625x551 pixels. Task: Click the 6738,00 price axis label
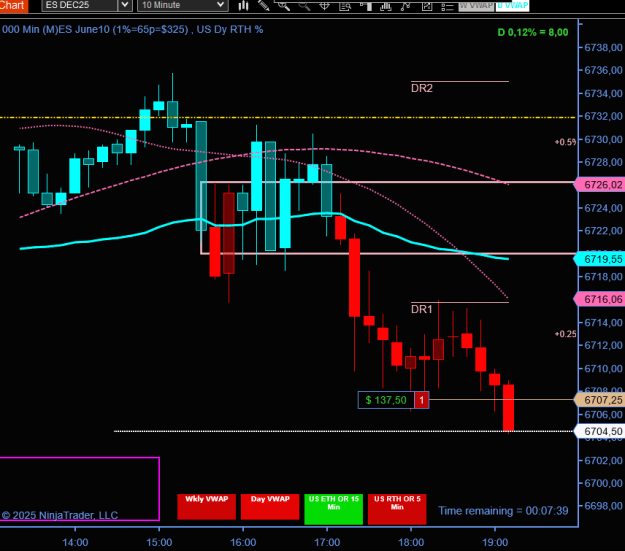[603, 47]
